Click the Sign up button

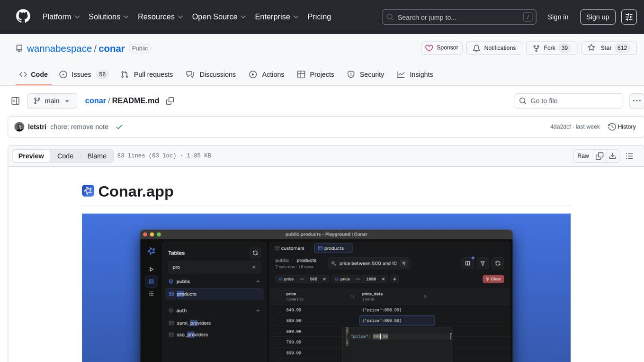coord(598,17)
